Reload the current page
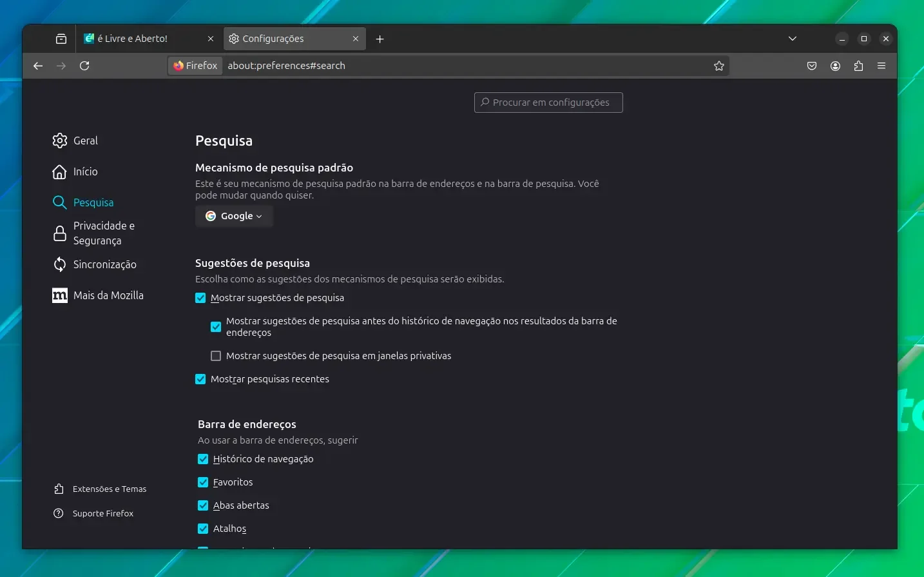 (84, 66)
